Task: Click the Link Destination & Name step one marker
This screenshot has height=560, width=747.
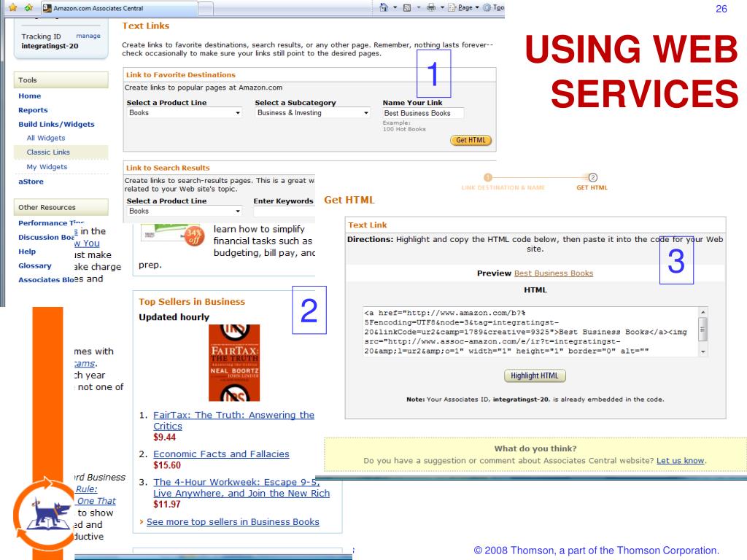Action: click(488, 178)
